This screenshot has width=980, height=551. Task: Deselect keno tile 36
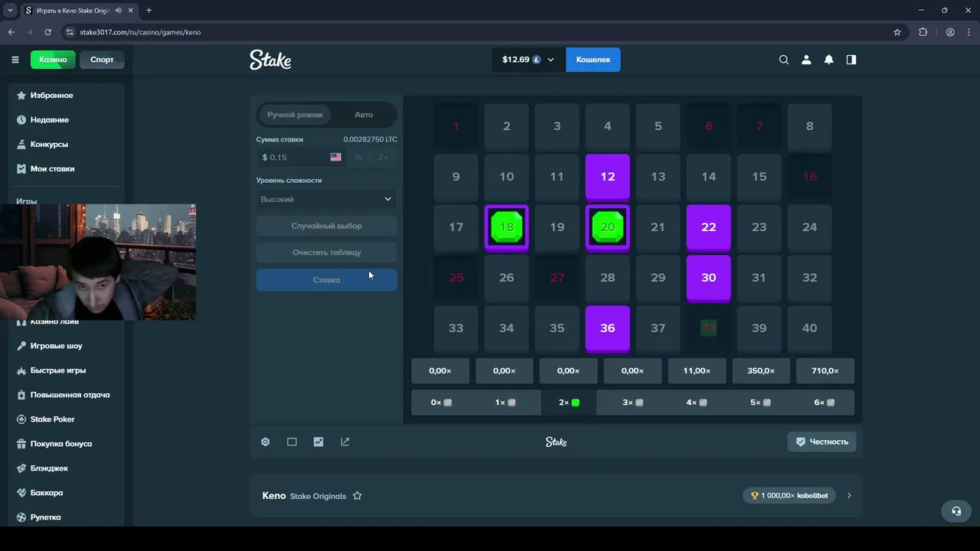pyautogui.click(x=608, y=328)
